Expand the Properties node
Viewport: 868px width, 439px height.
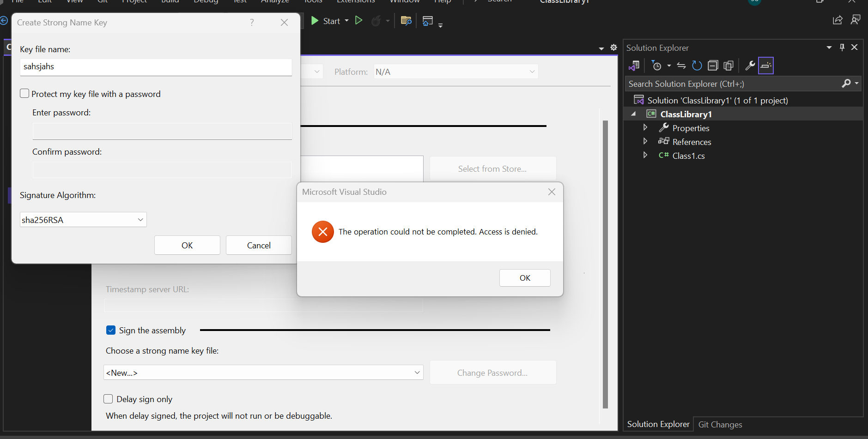[645, 127]
